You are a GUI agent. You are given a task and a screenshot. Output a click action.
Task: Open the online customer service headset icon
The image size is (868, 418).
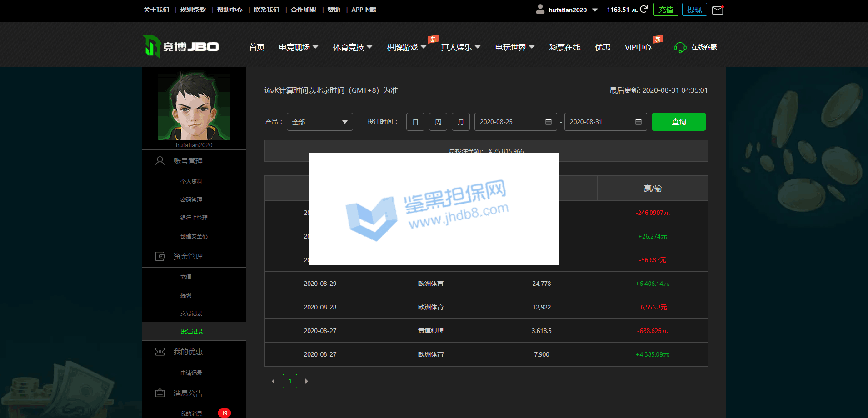pos(680,47)
